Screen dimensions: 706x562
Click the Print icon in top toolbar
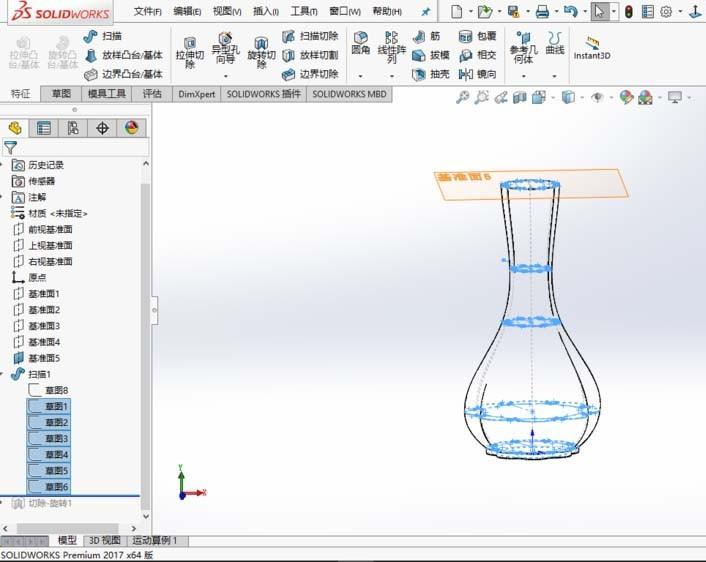tap(542, 11)
